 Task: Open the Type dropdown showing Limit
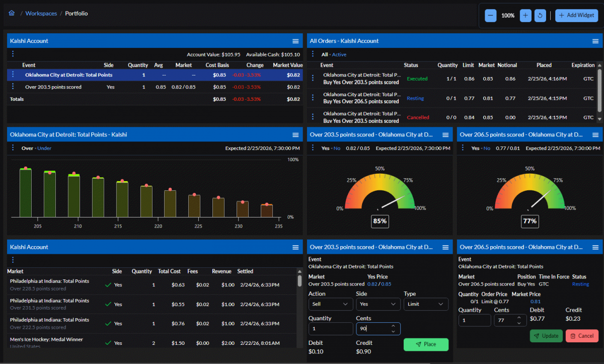426,304
